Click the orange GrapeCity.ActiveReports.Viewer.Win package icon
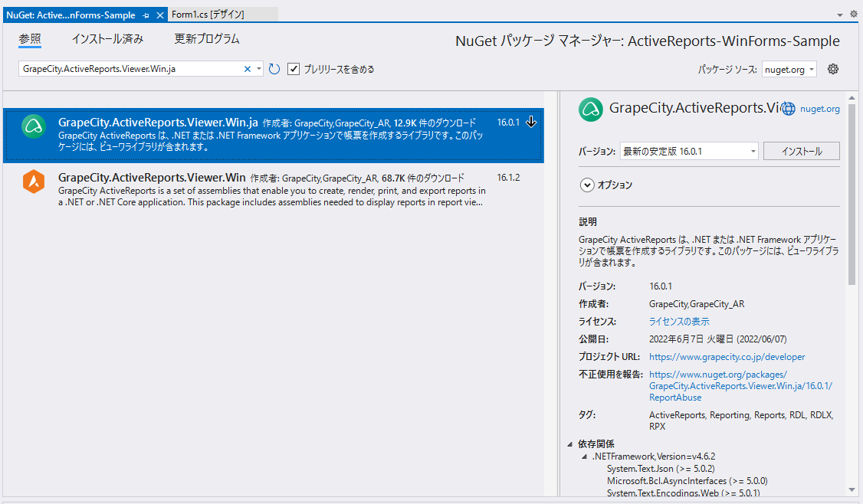 (x=34, y=182)
